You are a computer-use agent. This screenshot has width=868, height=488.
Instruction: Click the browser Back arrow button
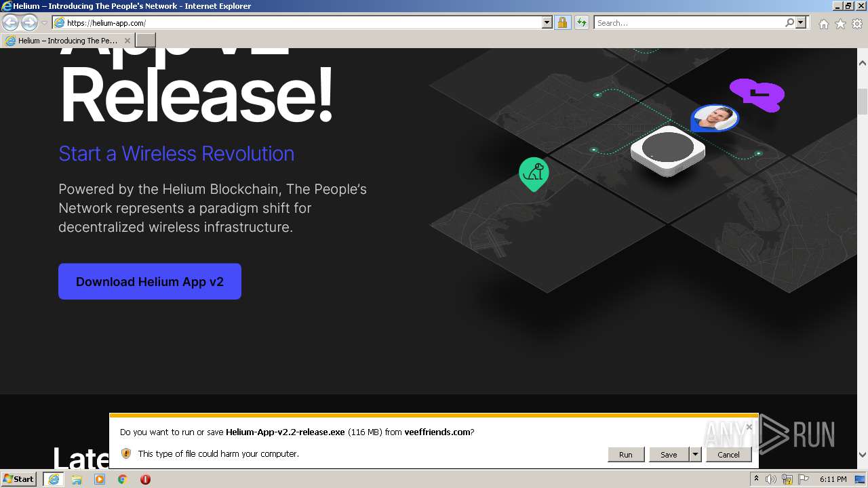click(11, 23)
